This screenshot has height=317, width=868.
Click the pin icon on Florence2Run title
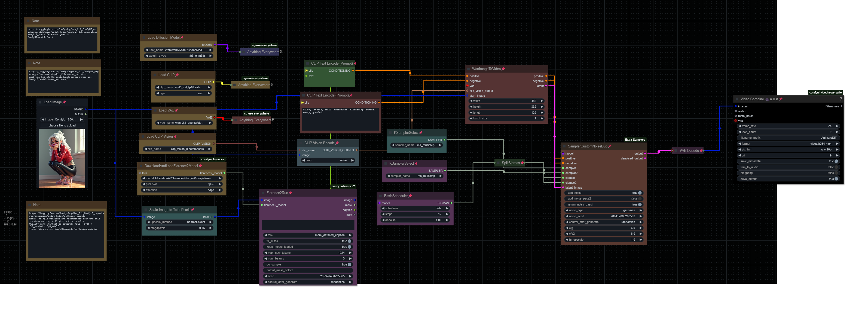point(291,193)
